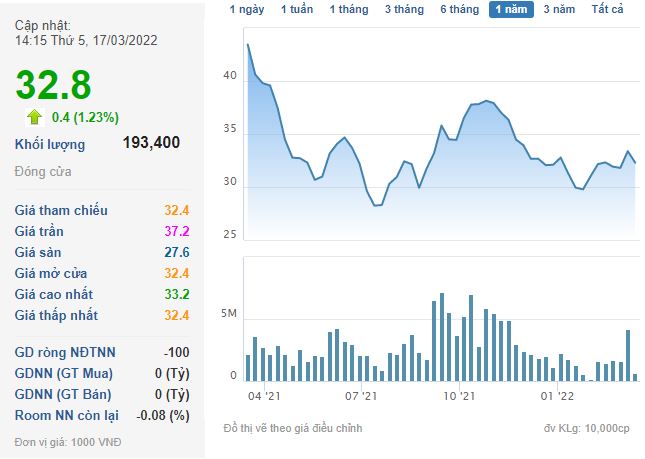Click the active '1 năm' tab
Viewport: 645px width, 459px height.
click(x=511, y=9)
